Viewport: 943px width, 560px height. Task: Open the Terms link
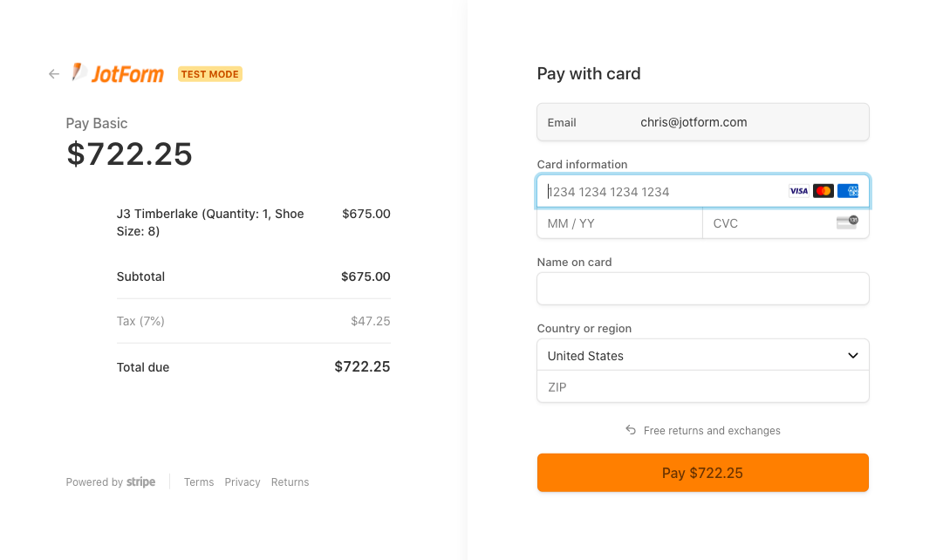tap(199, 482)
